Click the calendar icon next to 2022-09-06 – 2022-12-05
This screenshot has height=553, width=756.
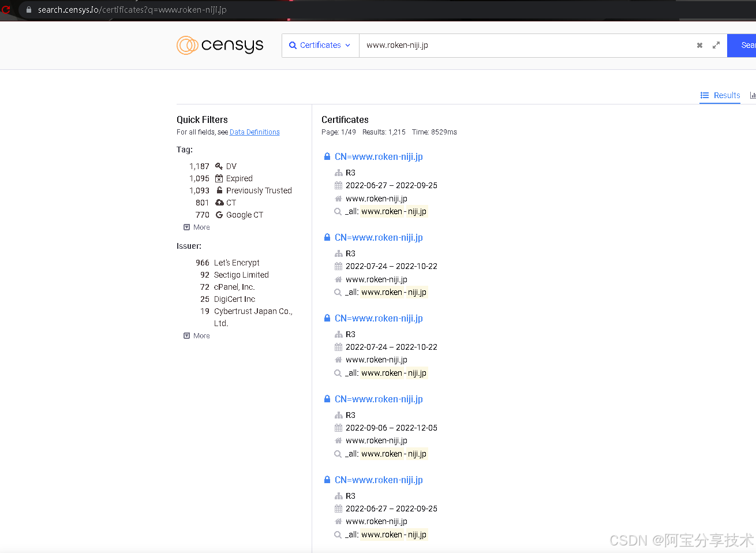tap(339, 428)
